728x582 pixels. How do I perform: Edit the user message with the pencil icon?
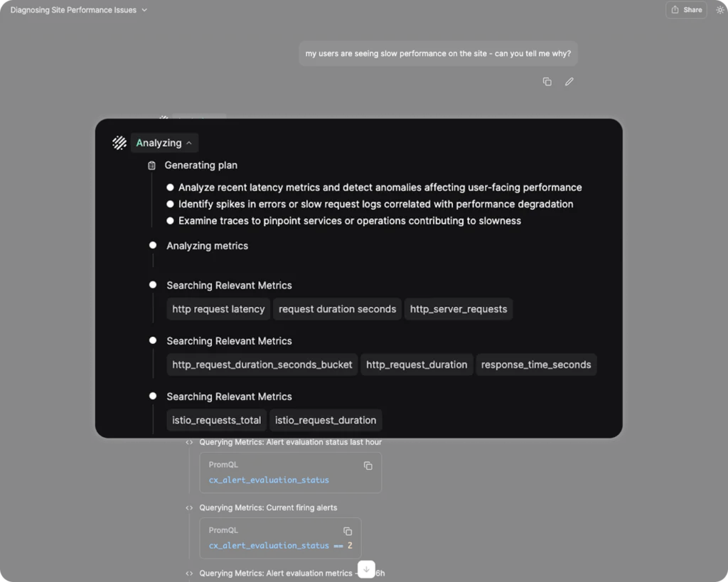click(569, 82)
